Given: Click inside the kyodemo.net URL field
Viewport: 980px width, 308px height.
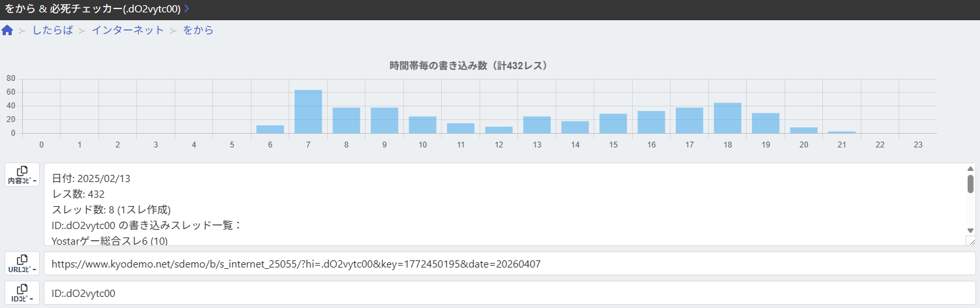Looking at the screenshot, I should [508, 264].
